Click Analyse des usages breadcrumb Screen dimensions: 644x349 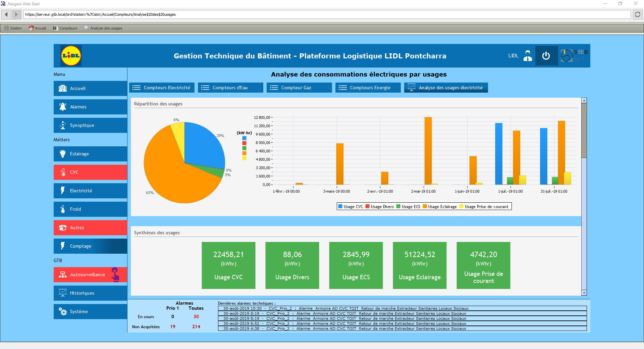[x=104, y=28]
